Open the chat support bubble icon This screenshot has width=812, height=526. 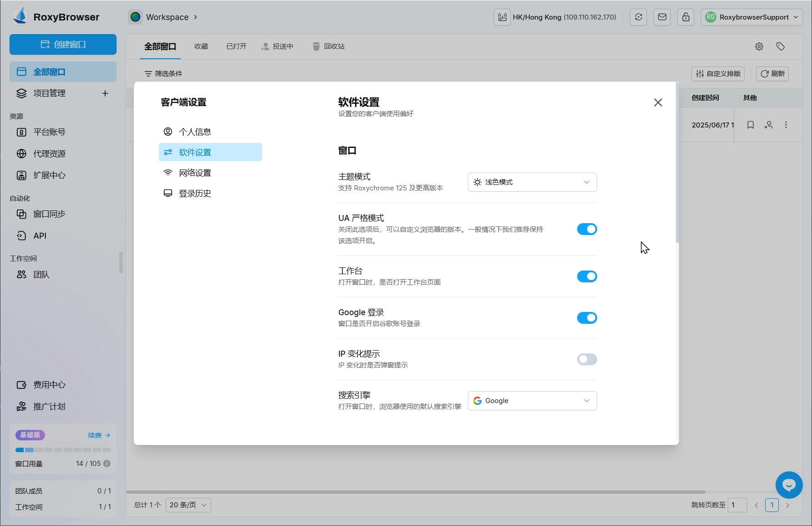click(789, 485)
